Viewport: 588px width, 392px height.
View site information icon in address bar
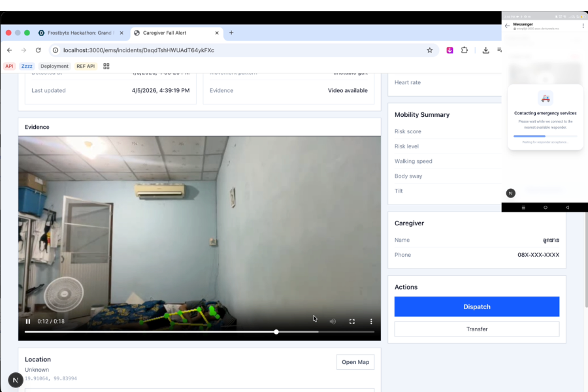[56, 50]
